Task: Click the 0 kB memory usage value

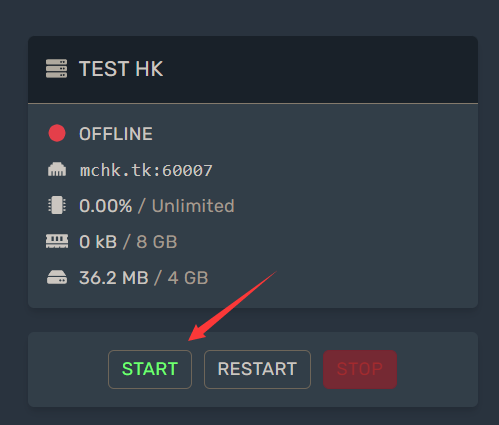Action: tap(98, 242)
